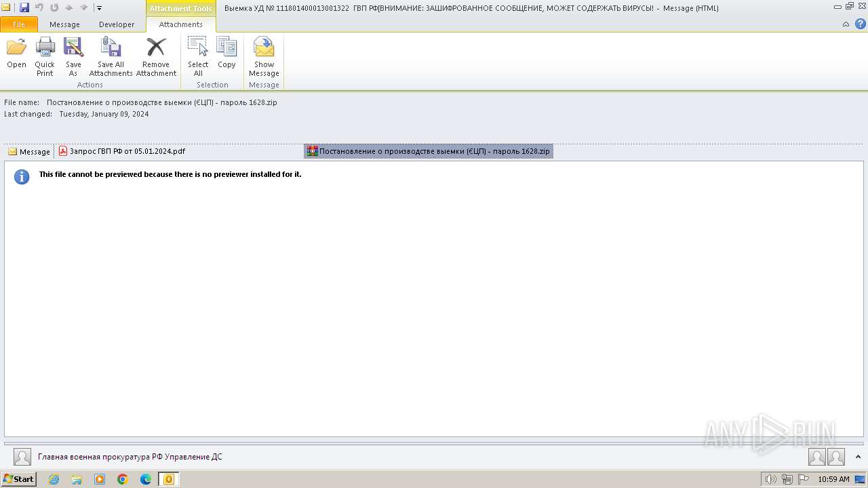This screenshot has width=868, height=488.
Task: Click the 'cannot be previewed' message text
Action: pos(170,174)
